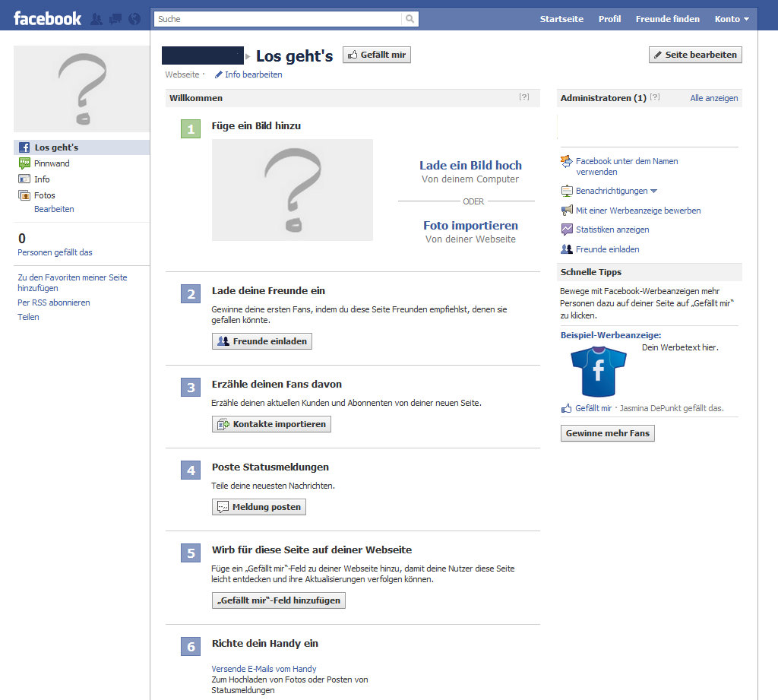
Task: Click the thumbs-up icon under sample ad
Action: tap(566, 408)
